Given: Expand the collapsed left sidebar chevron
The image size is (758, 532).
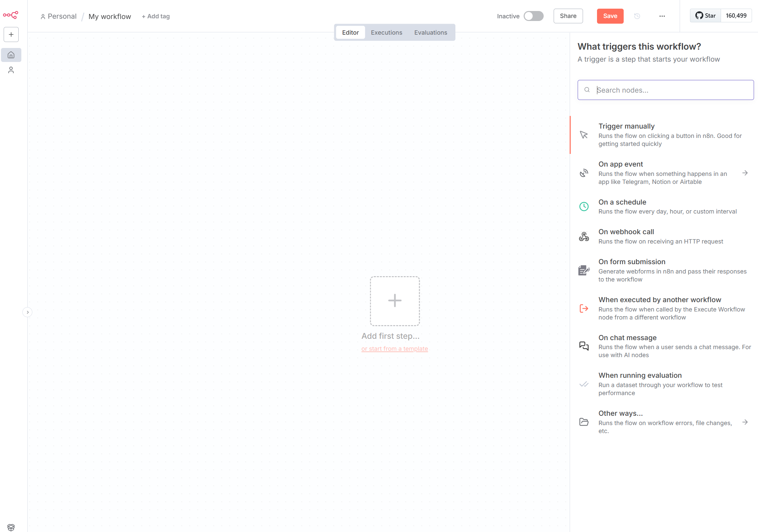Looking at the screenshot, I should (27, 312).
